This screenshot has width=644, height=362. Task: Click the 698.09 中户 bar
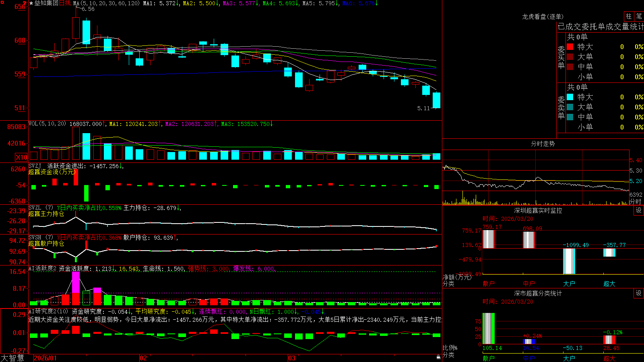(x=529, y=240)
